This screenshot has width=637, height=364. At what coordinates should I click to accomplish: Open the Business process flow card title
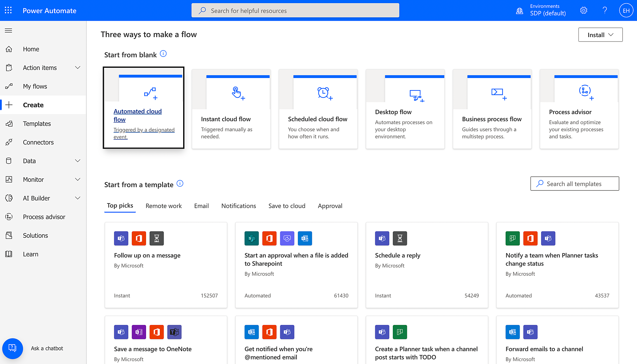coord(492,119)
